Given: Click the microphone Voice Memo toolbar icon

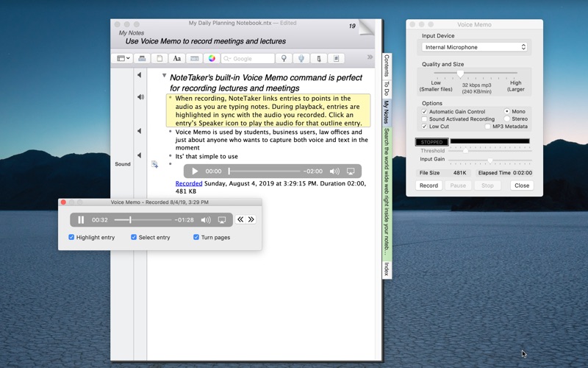Looking at the screenshot, I should tap(301, 58).
